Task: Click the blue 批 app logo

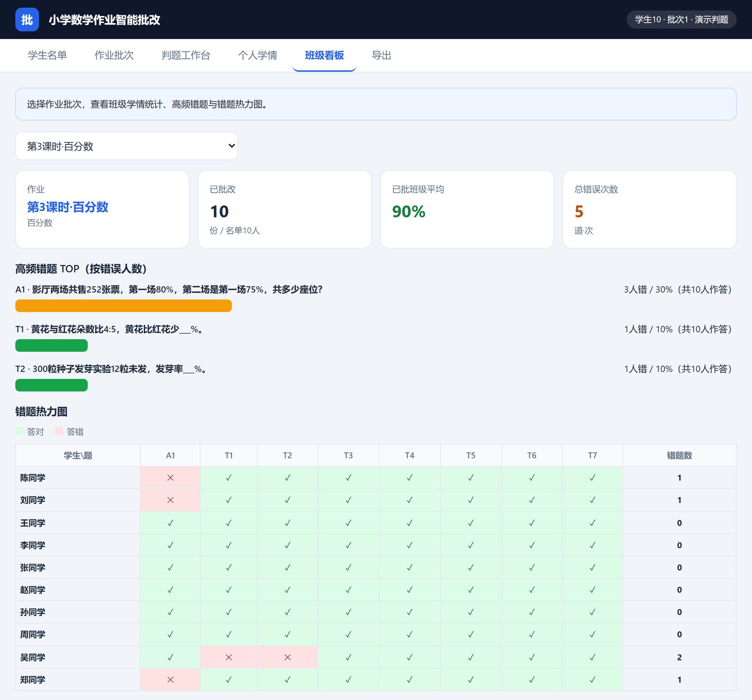Action: coord(27,20)
